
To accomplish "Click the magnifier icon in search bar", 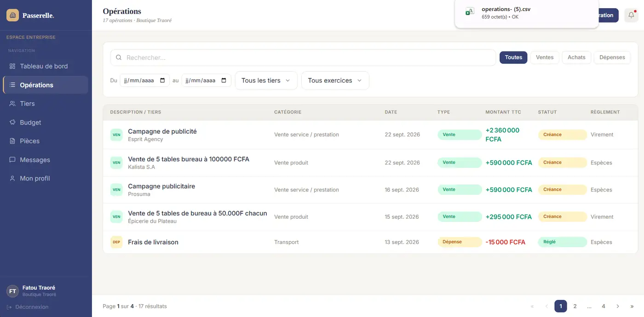I will (119, 57).
